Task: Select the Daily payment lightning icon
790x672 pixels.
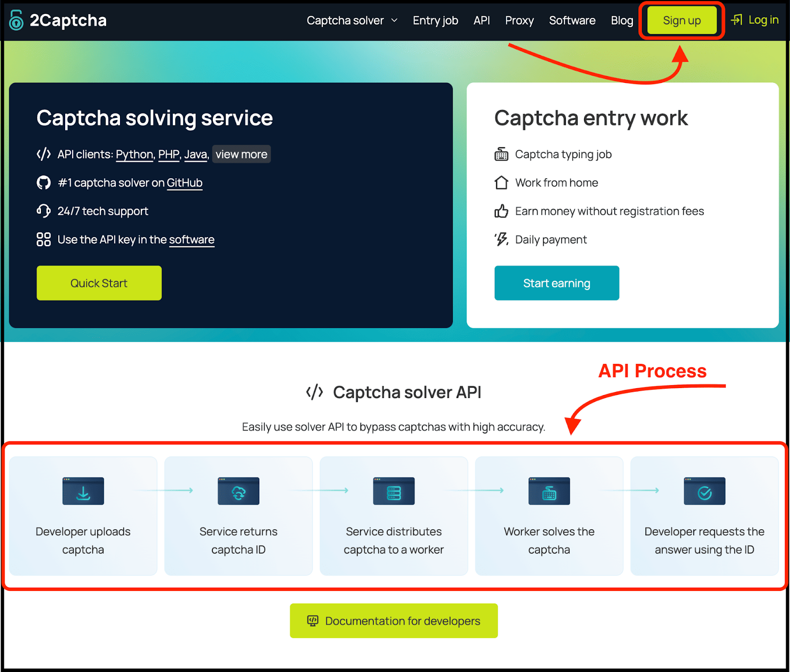Action: (x=501, y=239)
